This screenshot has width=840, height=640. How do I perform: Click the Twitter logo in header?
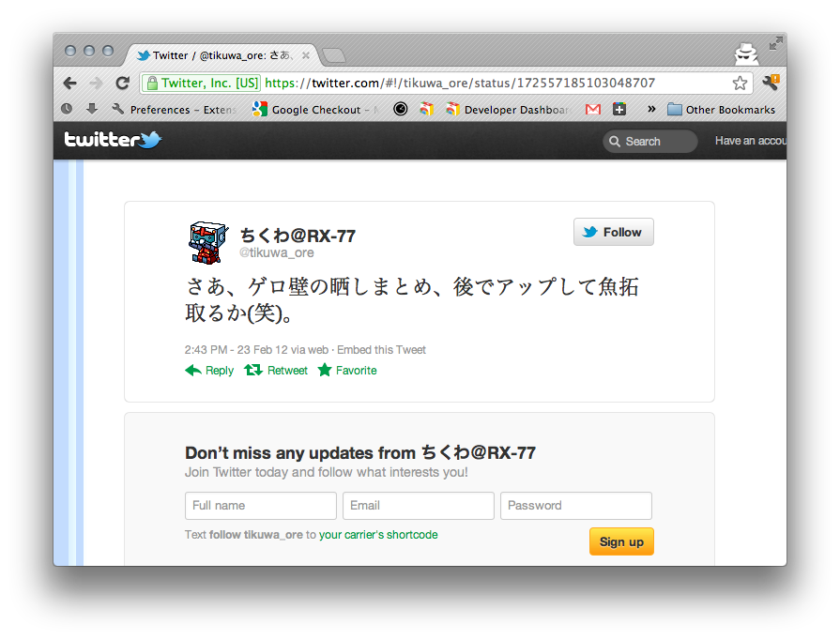point(113,140)
